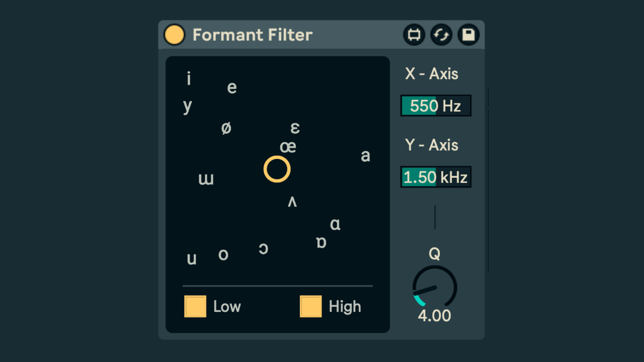Select the vowel 'ø' on the pad

point(226,128)
